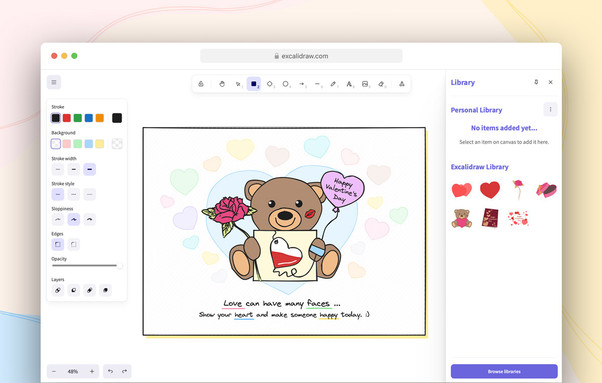Select the Diamond shape tool
Viewport: 602px width, 383px height.
270,84
